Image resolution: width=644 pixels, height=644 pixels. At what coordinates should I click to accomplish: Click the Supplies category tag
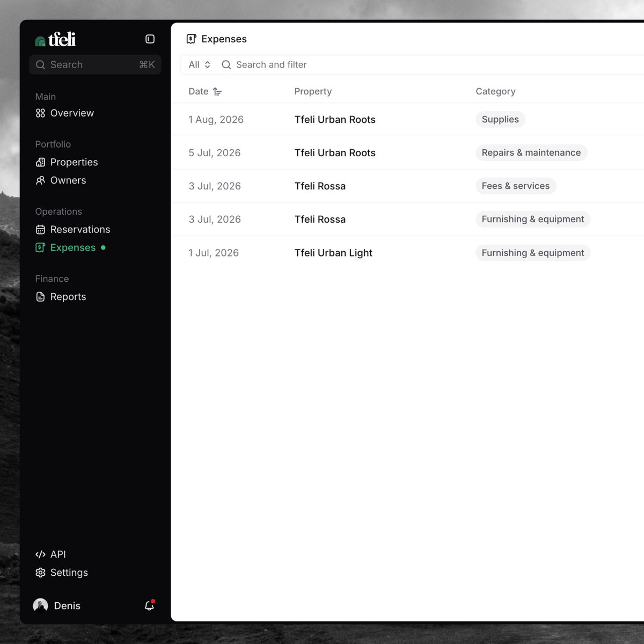[x=500, y=119]
